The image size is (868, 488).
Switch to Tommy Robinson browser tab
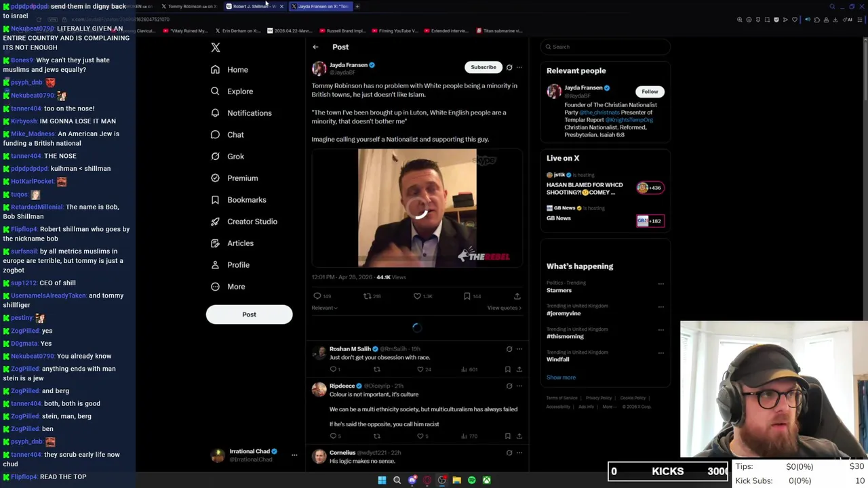[189, 6]
